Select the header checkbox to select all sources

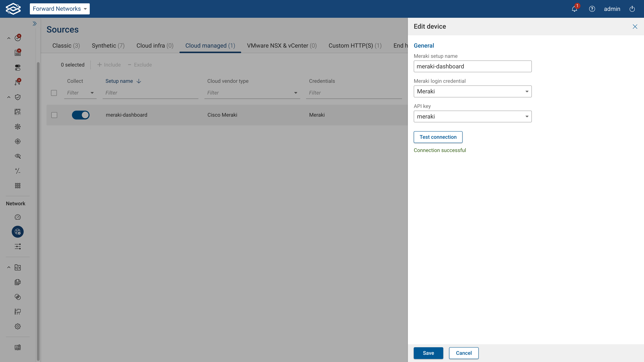pyautogui.click(x=54, y=93)
